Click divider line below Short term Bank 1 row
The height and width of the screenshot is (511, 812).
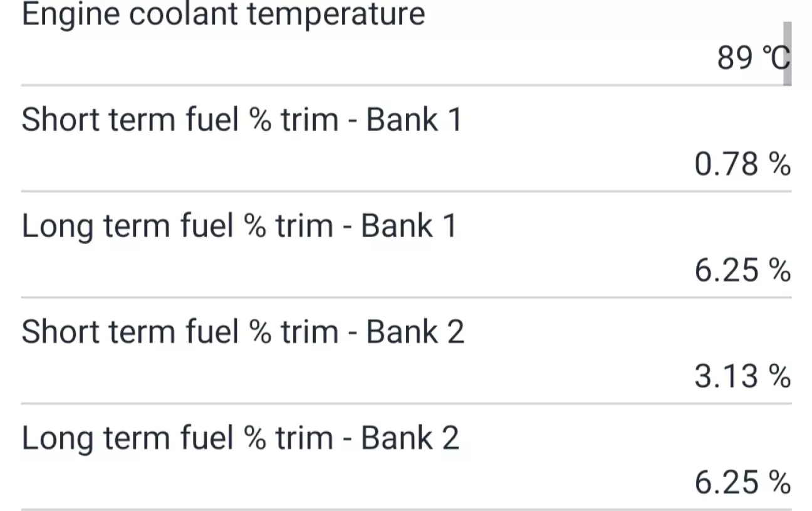(x=406, y=191)
